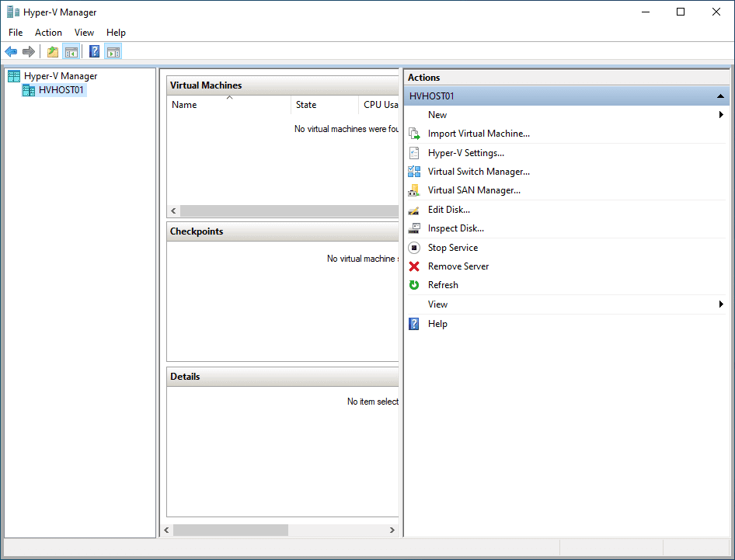Click the Inspect Disk icon
735x560 pixels.
pos(414,228)
